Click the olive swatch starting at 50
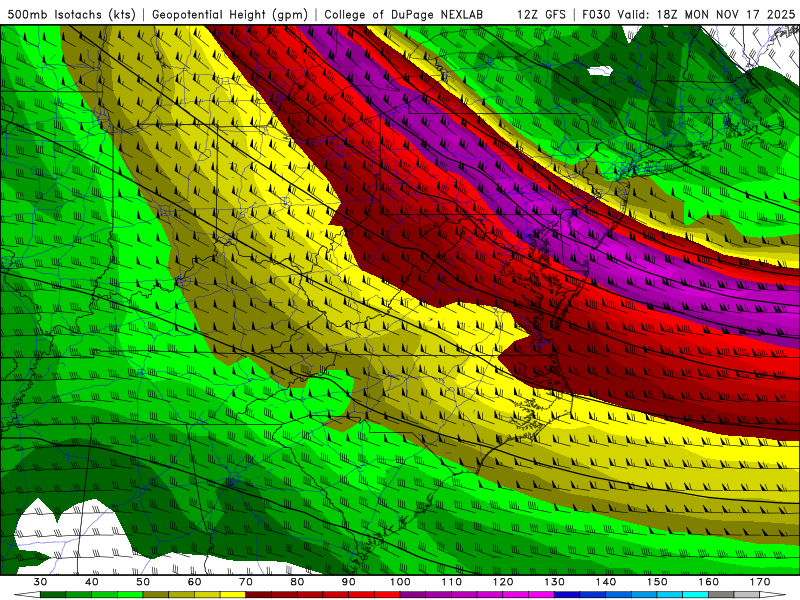 (x=156, y=595)
